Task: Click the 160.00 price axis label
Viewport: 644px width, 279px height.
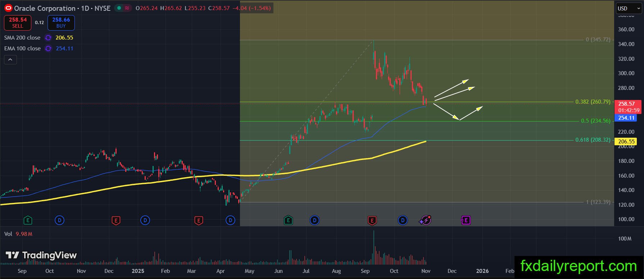Action: click(x=626, y=176)
